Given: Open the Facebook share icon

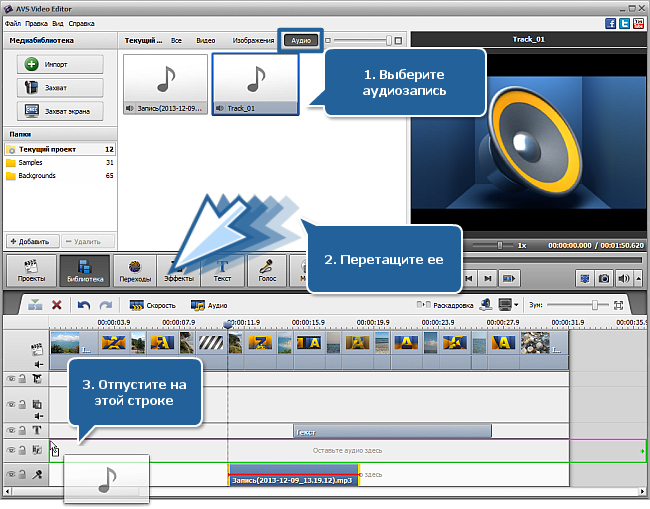Looking at the screenshot, I should point(611,23).
